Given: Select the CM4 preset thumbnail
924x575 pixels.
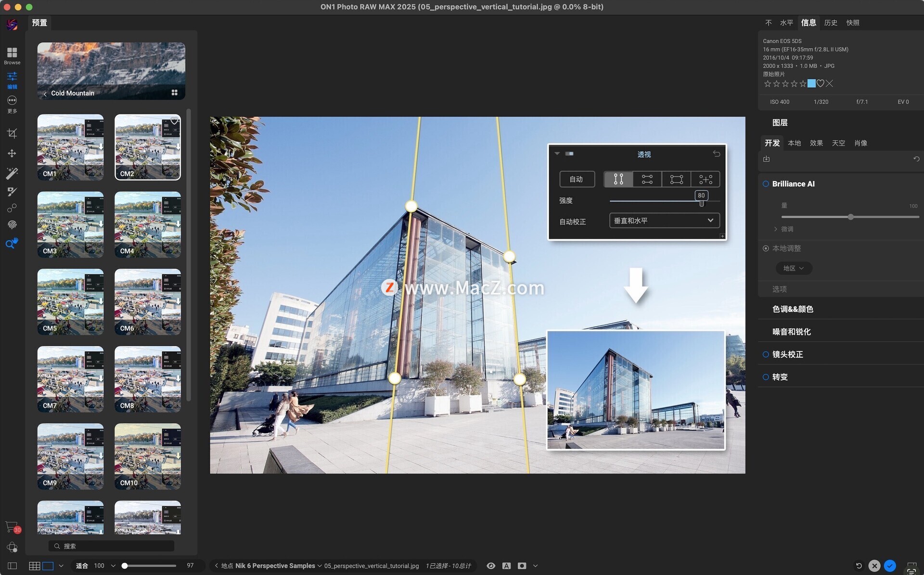Looking at the screenshot, I should pyautogui.click(x=148, y=224).
